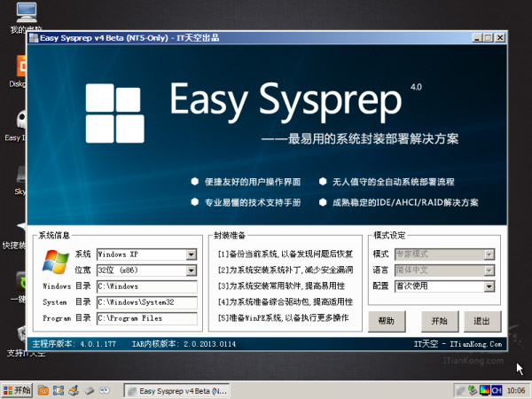
Task: Launch the fifth quick-launch eyes icon
Action: (x=104, y=390)
